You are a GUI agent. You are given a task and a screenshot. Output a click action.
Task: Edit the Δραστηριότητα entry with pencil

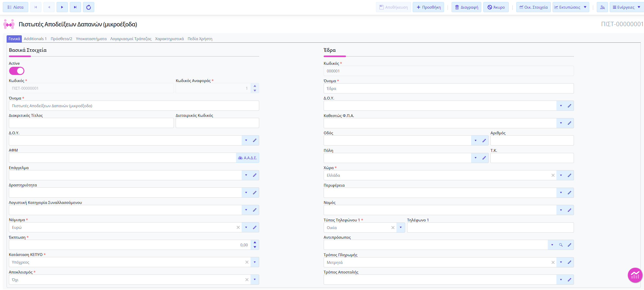255,192
